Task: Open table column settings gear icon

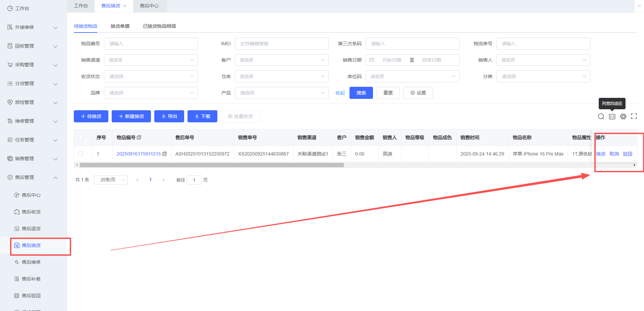Action: click(623, 116)
